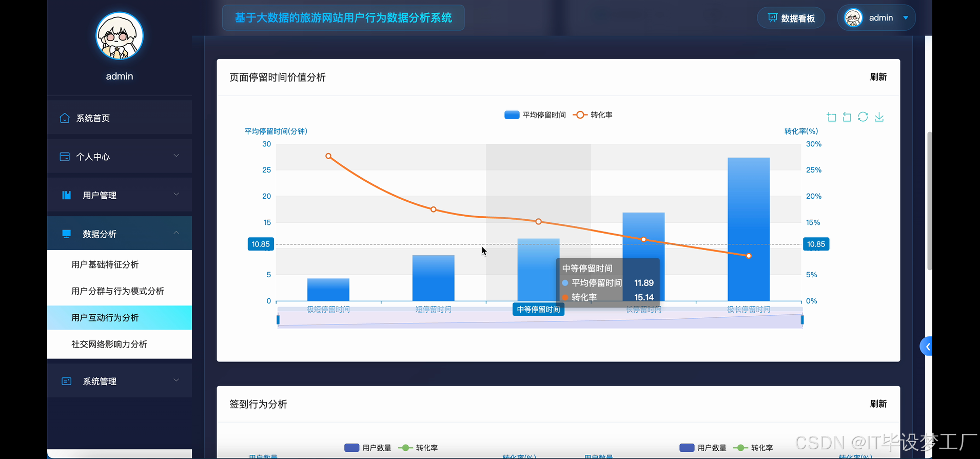Image resolution: width=980 pixels, height=459 pixels.
Task: Click the chart's area zoom tool icon
Action: tap(831, 117)
